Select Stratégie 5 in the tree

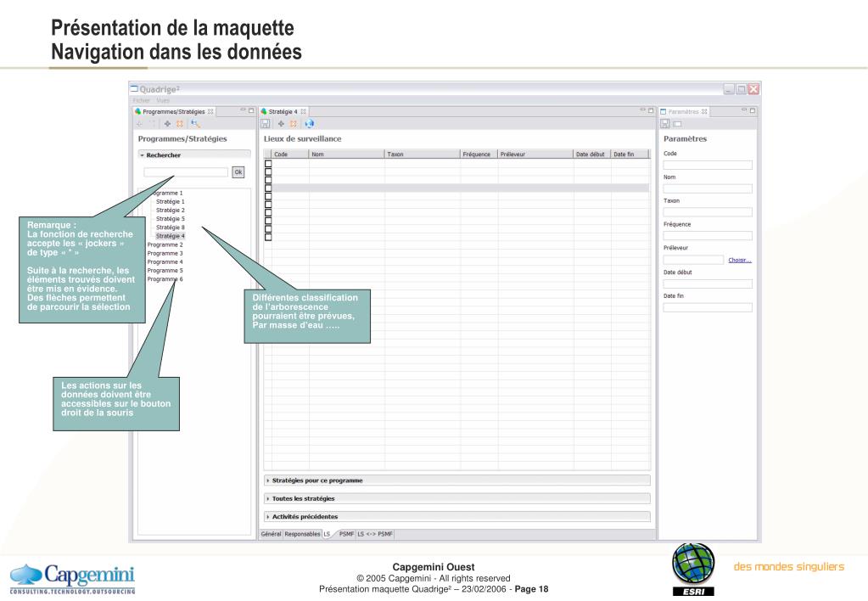170,219
